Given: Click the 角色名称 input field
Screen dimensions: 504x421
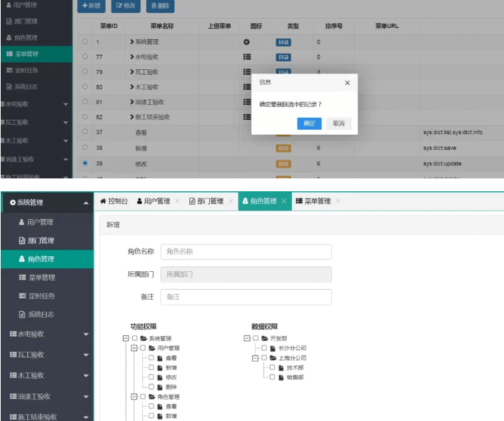Looking at the screenshot, I should click(x=246, y=252).
